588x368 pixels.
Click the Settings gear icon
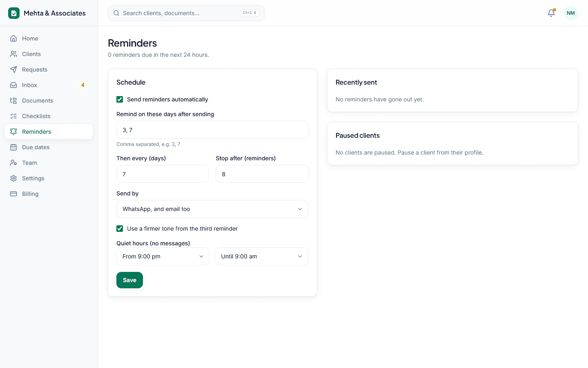13,178
